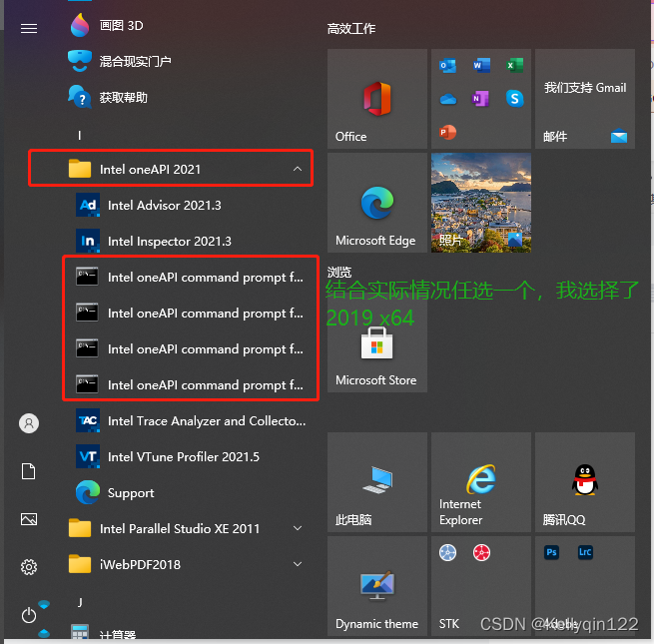Open Lightroom Classic in the Adobe tile folder
The width and height of the screenshot is (654, 644).
point(585,553)
